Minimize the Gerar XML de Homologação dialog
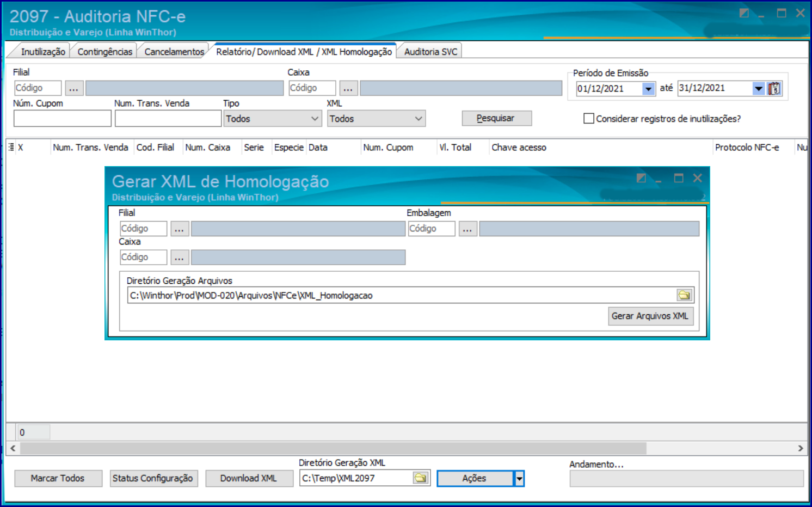This screenshot has width=812, height=507. (x=659, y=180)
